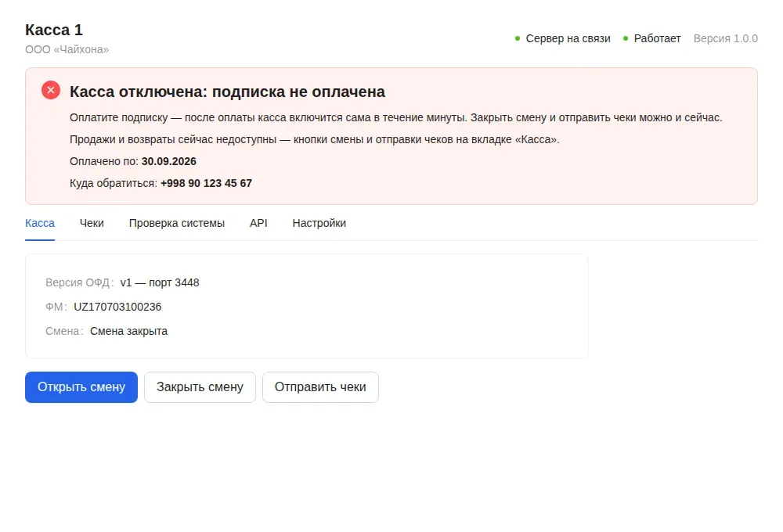Click the «Сервер на связи» status text
The width and height of the screenshot is (783, 532).
point(568,38)
